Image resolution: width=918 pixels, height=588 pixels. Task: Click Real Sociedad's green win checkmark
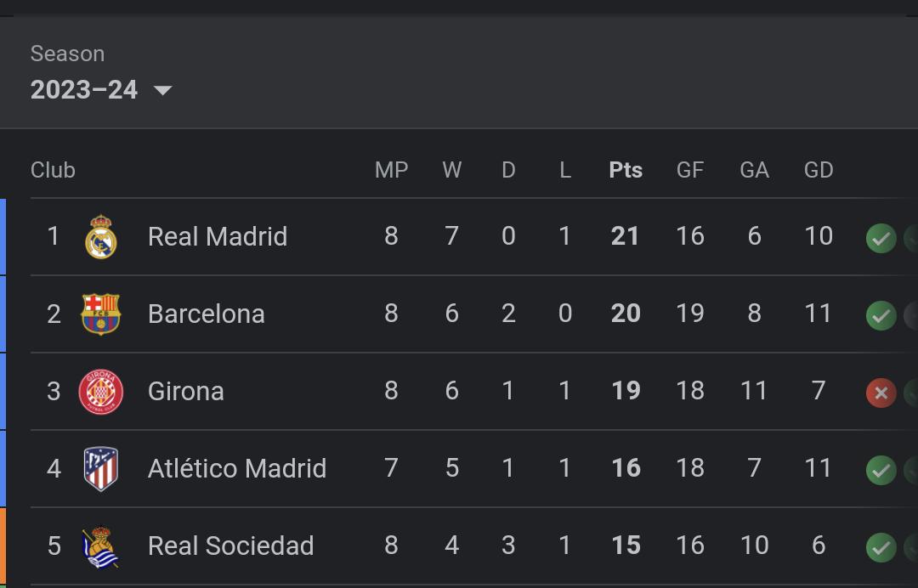881,547
